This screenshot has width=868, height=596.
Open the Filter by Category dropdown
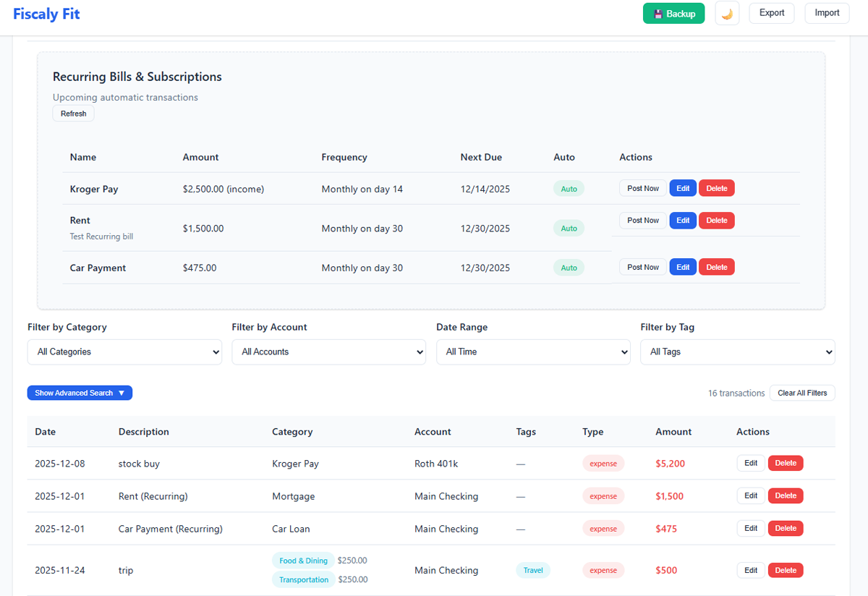pos(124,352)
